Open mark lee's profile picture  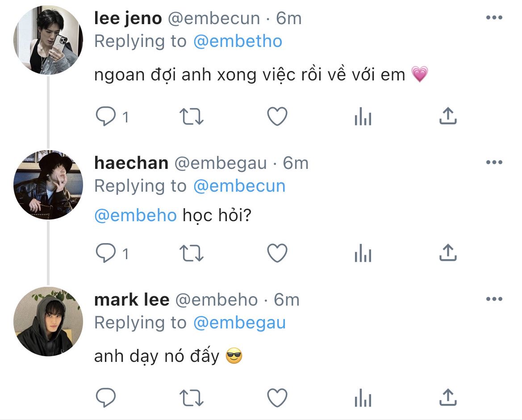point(48,322)
